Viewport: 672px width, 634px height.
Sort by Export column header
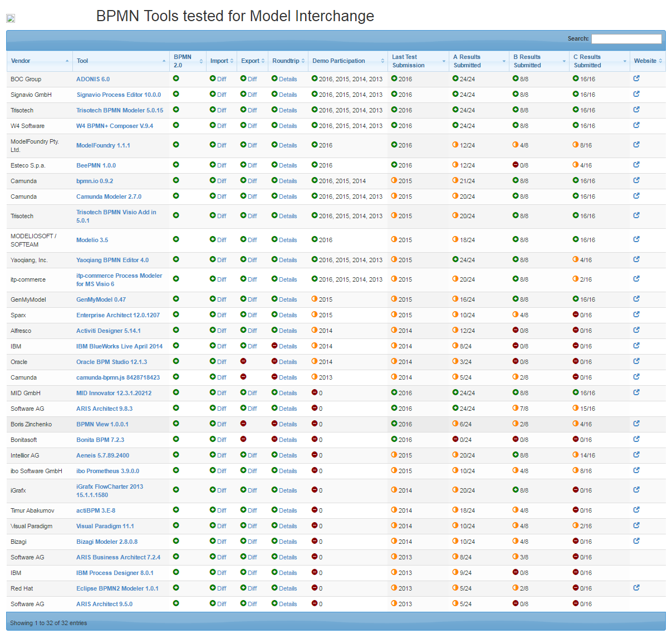pyautogui.click(x=253, y=61)
